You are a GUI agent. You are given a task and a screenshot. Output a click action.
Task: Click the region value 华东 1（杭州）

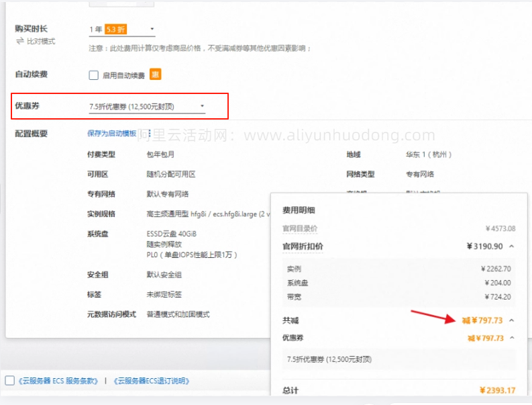click(429, 154)
